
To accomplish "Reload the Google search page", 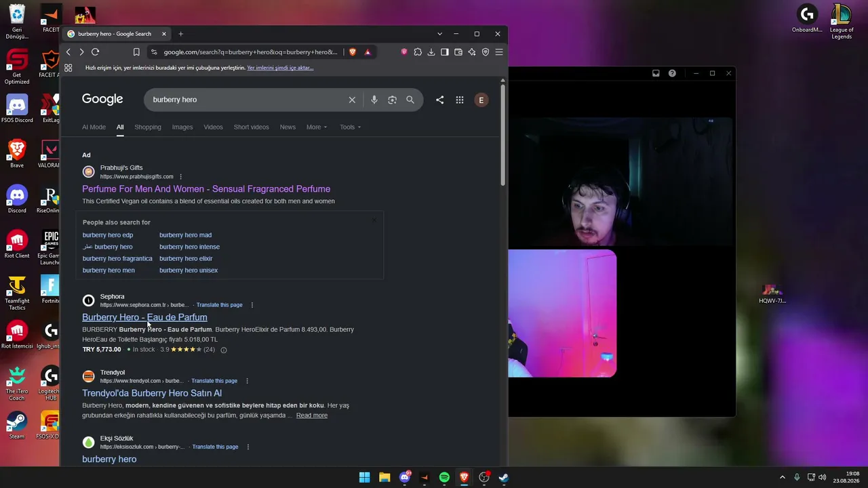I will click(95, 52).
